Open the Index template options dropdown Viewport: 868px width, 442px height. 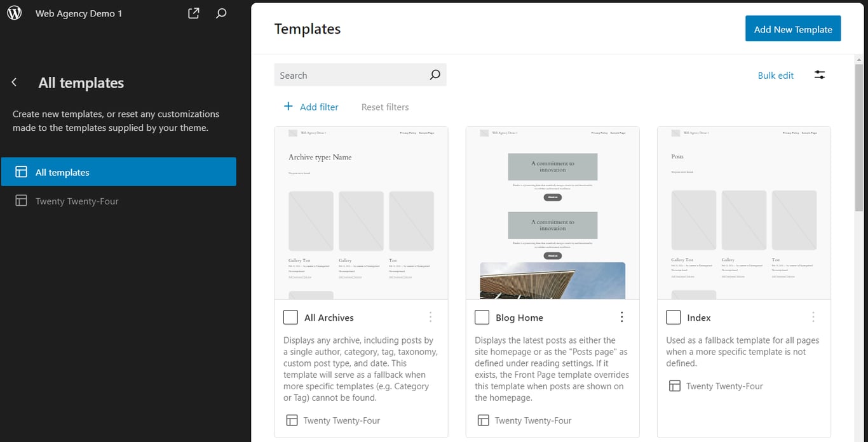(813, 316)
